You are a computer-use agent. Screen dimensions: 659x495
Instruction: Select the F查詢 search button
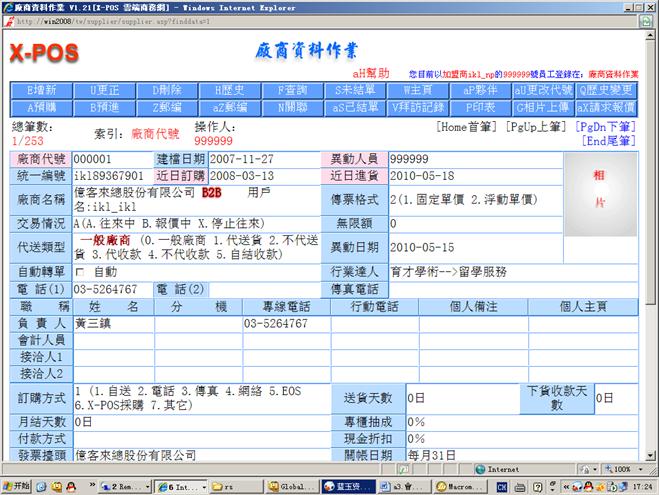[284, 89]
